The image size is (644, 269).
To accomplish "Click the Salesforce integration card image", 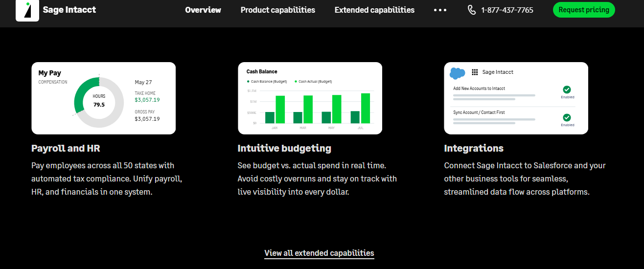I will pos(516,98).
